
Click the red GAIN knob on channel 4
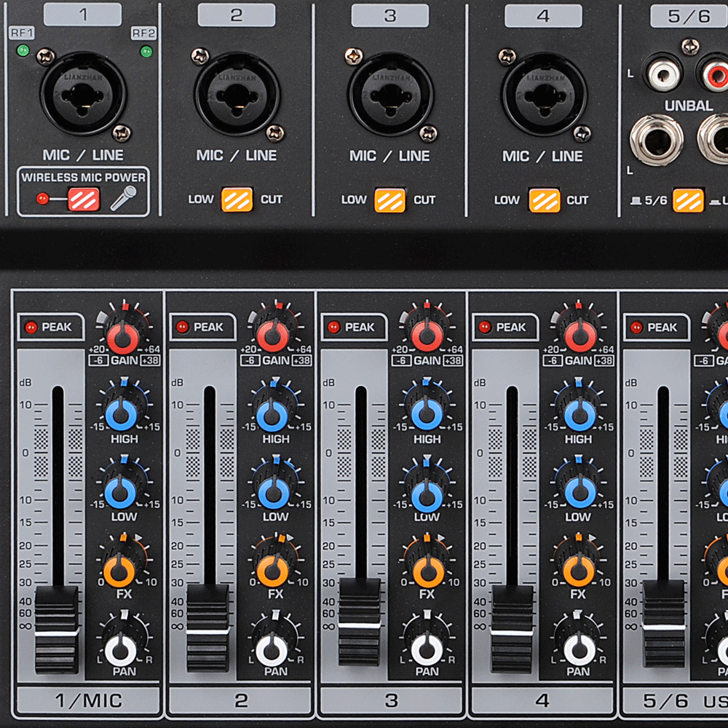point(579,335)
